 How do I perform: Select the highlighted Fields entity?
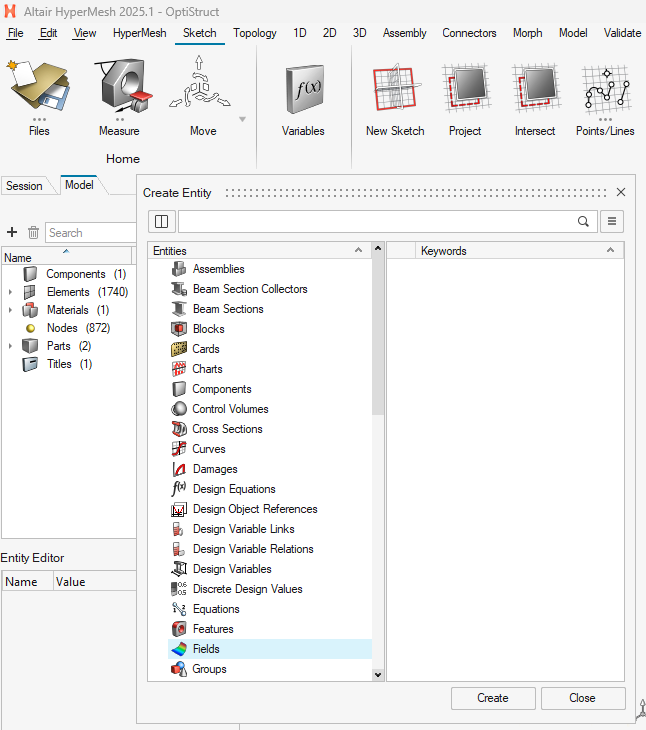tap(269, 649)
